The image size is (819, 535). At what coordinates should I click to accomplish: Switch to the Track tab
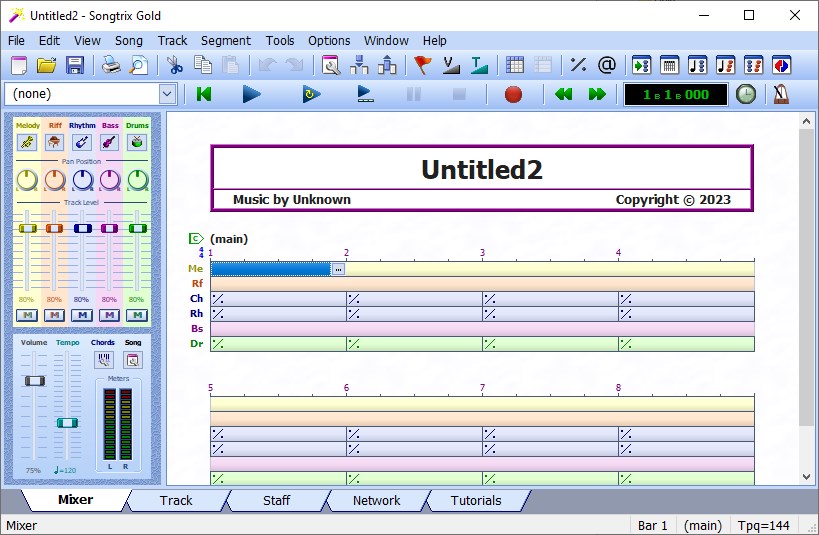click(x=176, y=501)
